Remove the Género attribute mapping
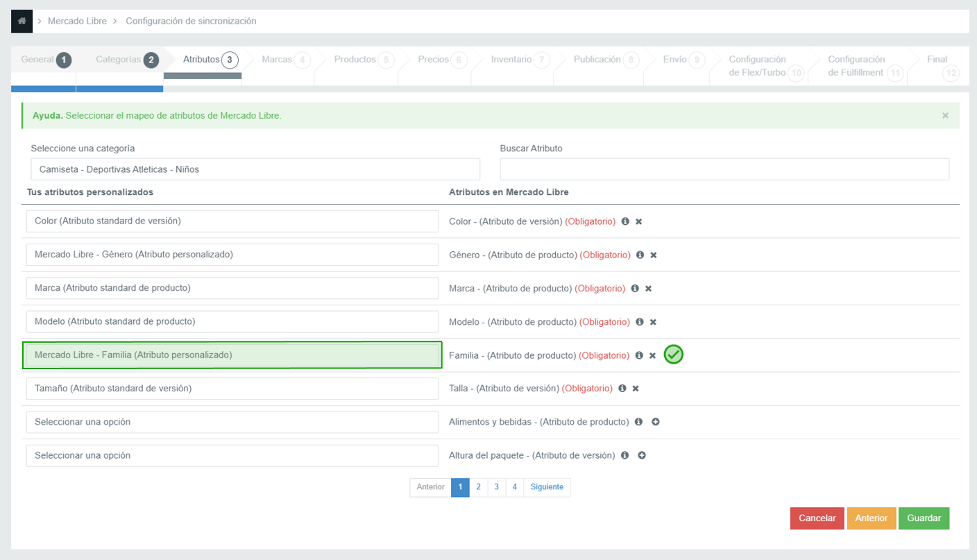977x560 pixels. click(654, 255)
